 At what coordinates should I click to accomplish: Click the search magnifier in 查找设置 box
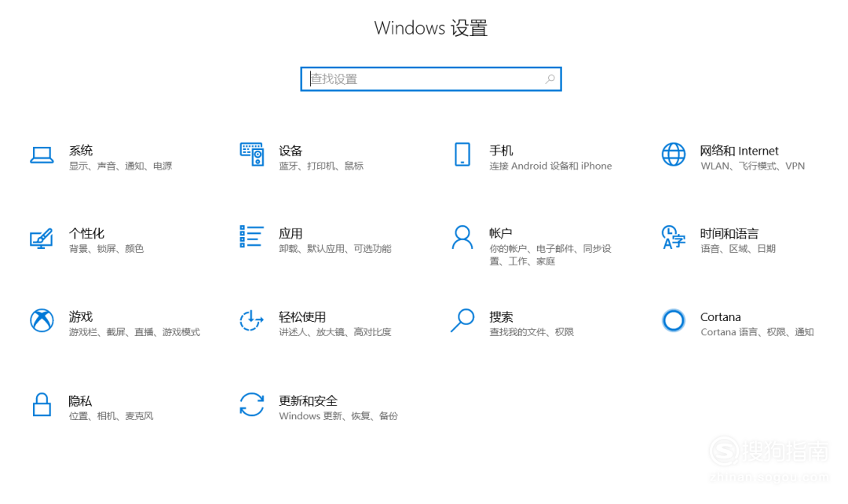click(550, 79)
